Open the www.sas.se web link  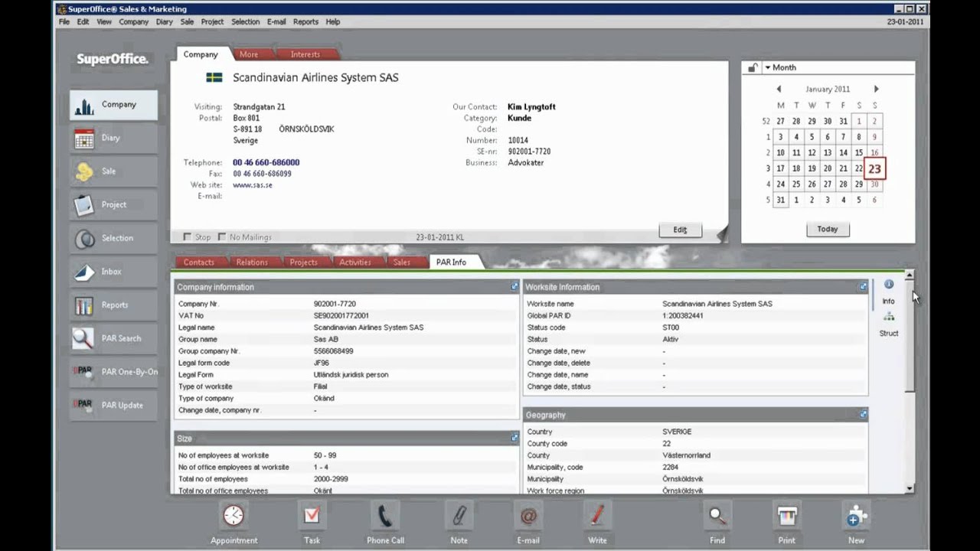(x=253, y=185)
